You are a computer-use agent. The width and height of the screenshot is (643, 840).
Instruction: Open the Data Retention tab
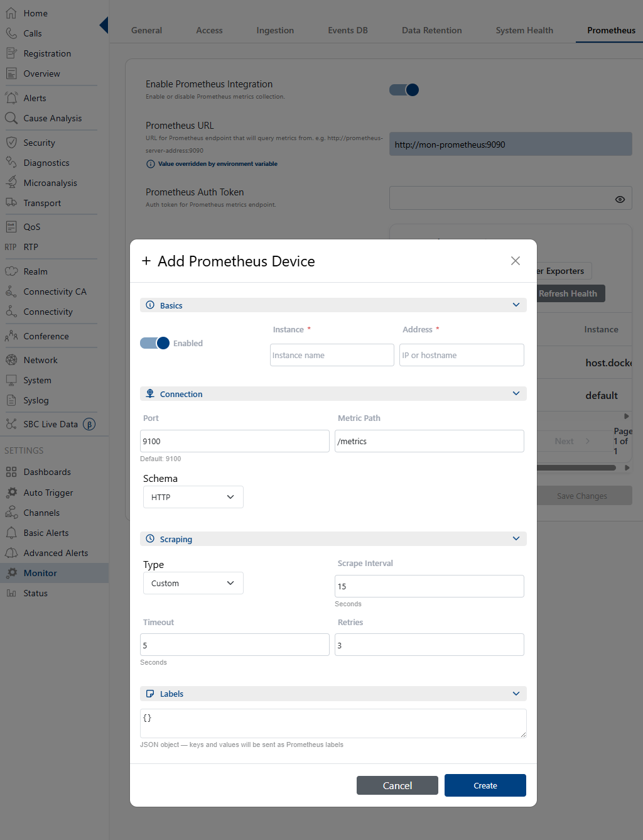[432, 30]
